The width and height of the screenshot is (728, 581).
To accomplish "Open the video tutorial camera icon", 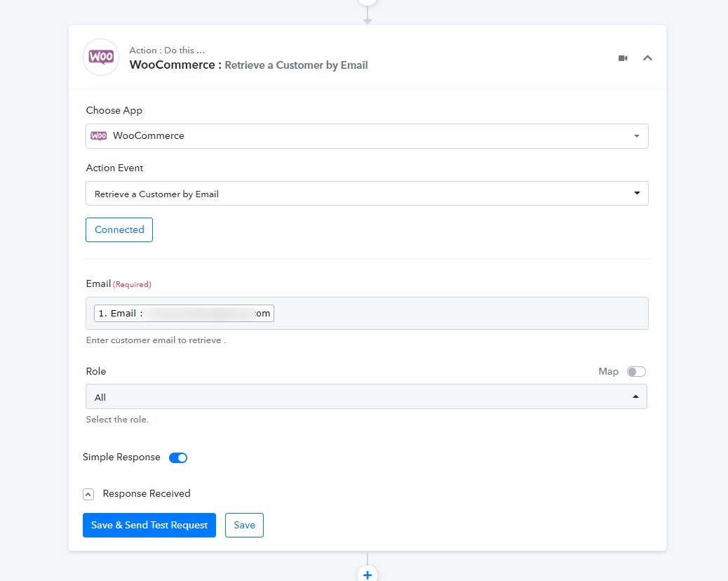I will click(623, 58).
